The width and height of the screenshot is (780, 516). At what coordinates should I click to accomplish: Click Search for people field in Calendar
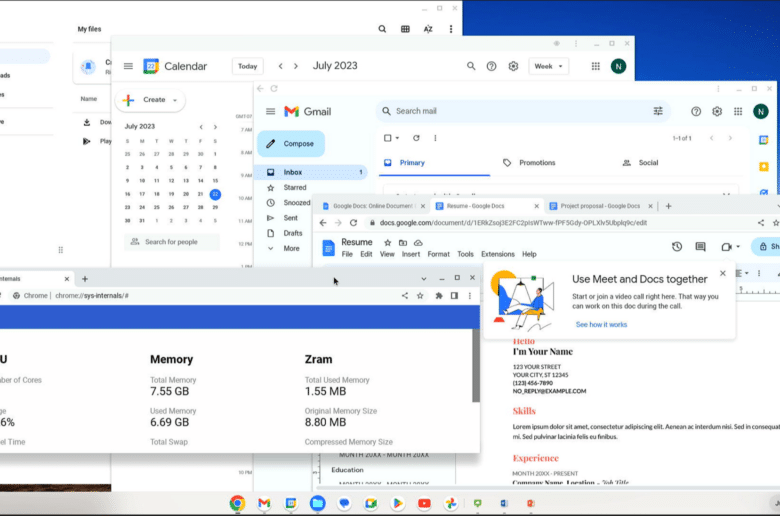tap(171, 242)
